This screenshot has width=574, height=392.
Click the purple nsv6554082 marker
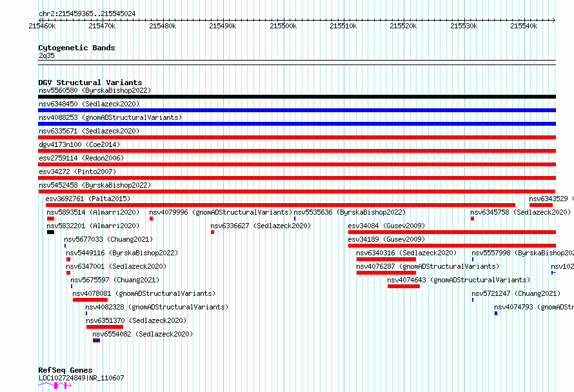pos(96,340)
